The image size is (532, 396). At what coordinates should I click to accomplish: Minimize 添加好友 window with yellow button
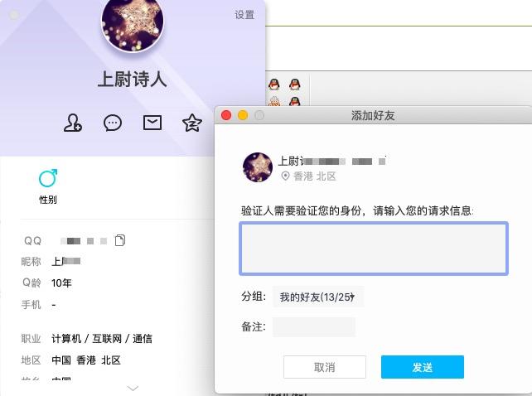[243, 115]
